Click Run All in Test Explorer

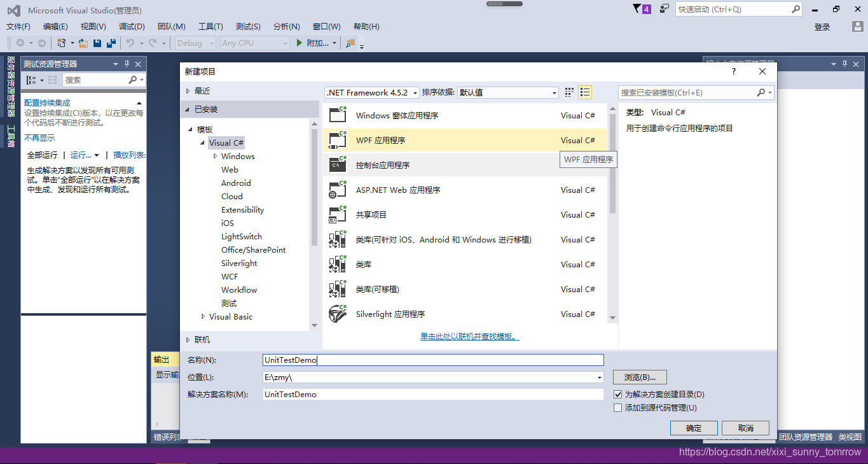pos(42,155)
